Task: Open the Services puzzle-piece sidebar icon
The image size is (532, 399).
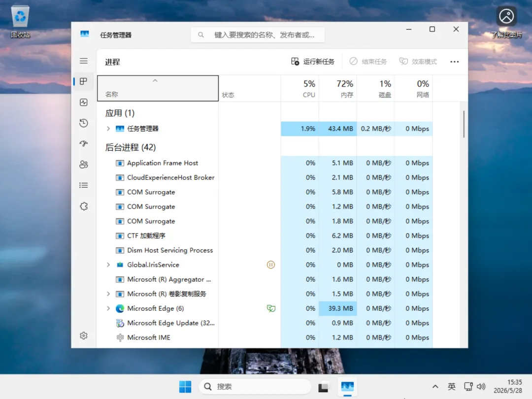Action: pyautogui.click(x=83, y=206)
